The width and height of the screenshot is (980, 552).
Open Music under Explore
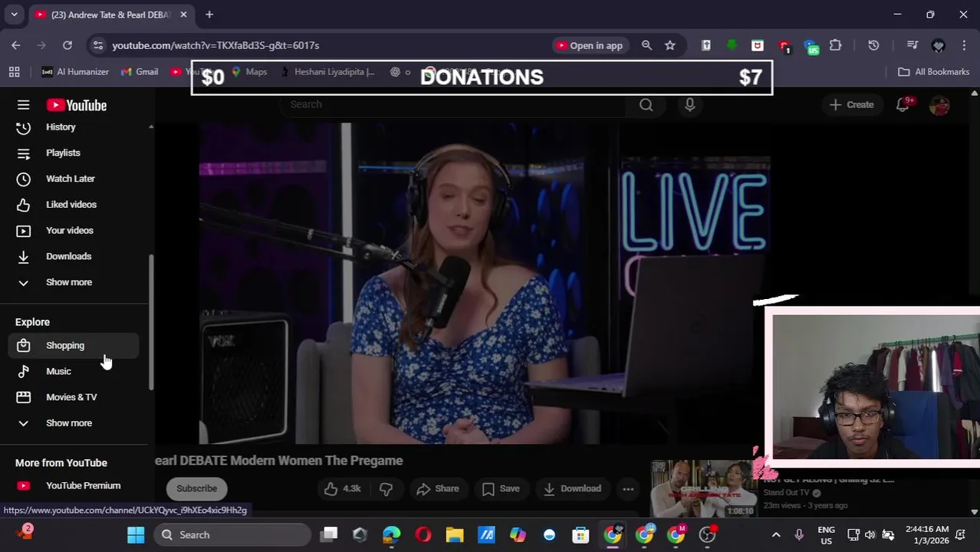pos(75,371)
